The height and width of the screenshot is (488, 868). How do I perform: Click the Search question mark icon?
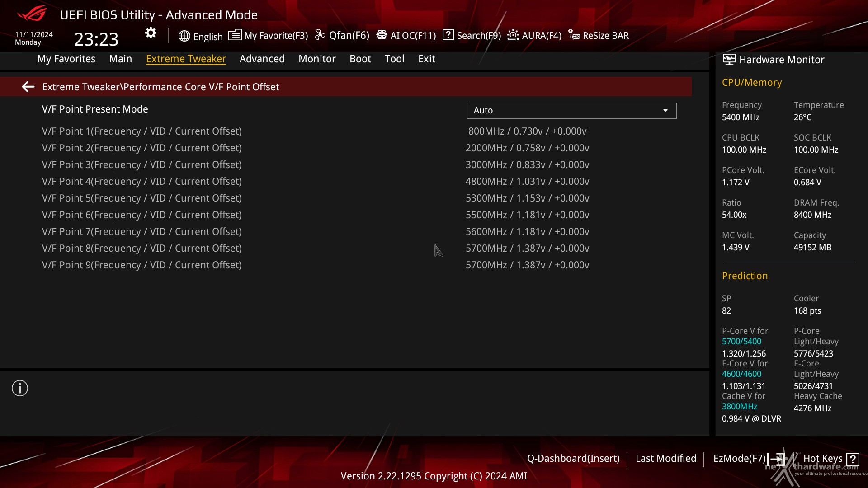click(x=448, y=35)
